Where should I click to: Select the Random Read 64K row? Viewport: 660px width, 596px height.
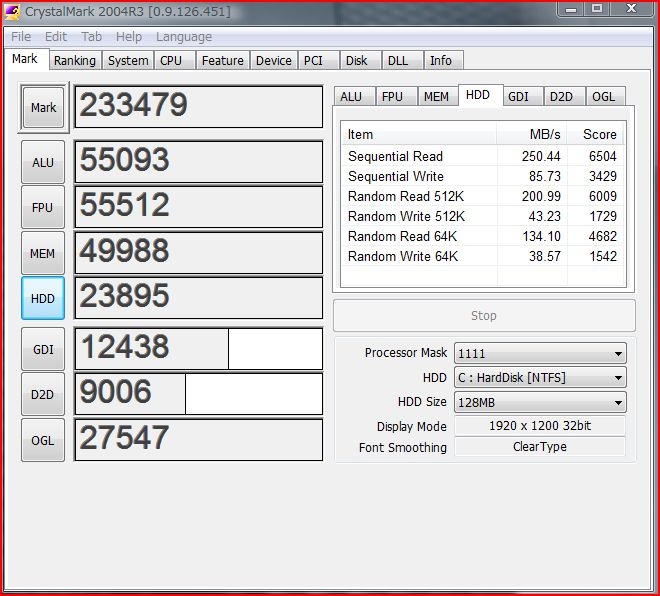483,236
